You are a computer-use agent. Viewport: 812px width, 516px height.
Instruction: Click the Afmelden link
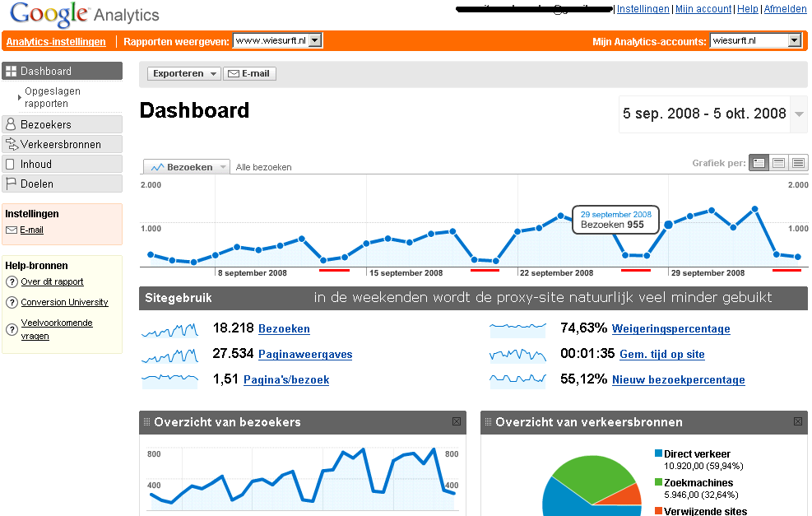(x=785, y=9)
